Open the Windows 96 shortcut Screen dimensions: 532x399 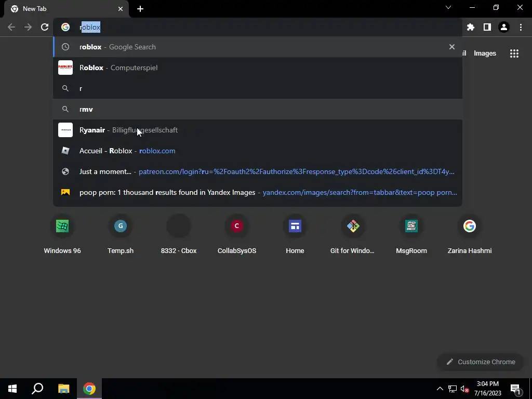pos(62,235)
